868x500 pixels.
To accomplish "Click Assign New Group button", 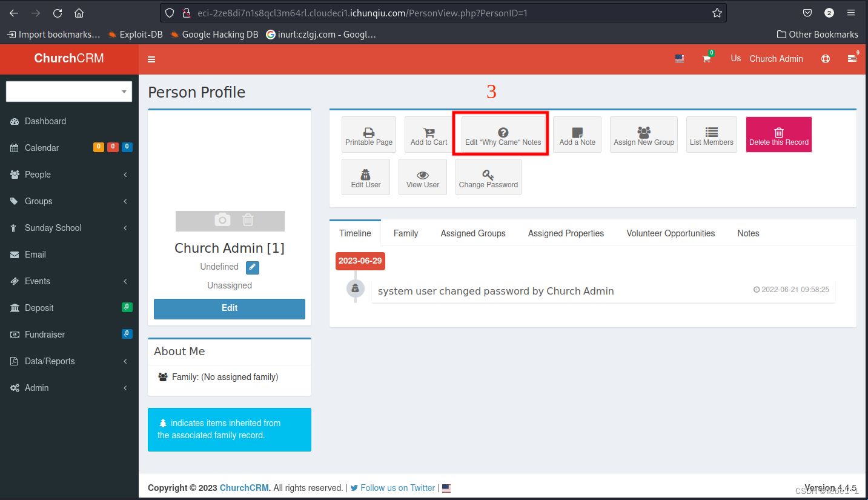I will coord(644,135).
